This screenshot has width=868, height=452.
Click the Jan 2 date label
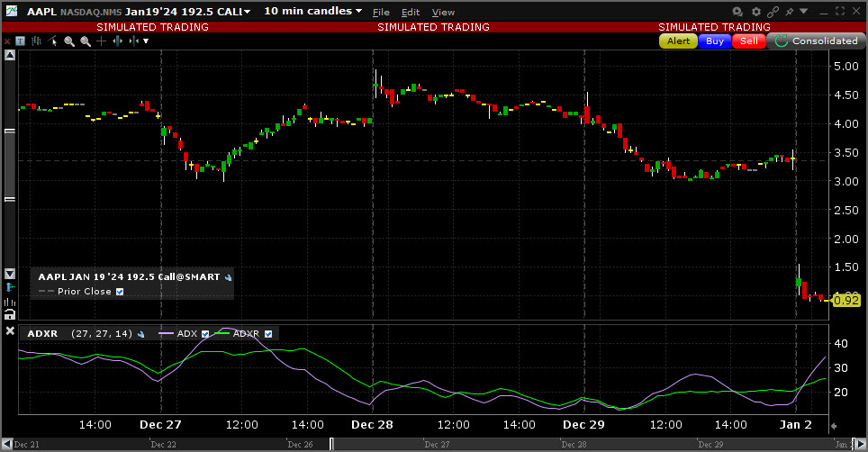795,424
